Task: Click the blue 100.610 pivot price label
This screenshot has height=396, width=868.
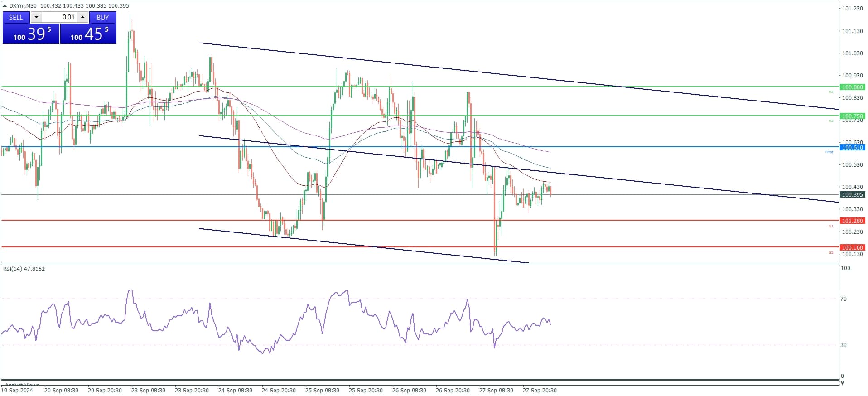Action: pyautogui.click(x=852, y=147)
